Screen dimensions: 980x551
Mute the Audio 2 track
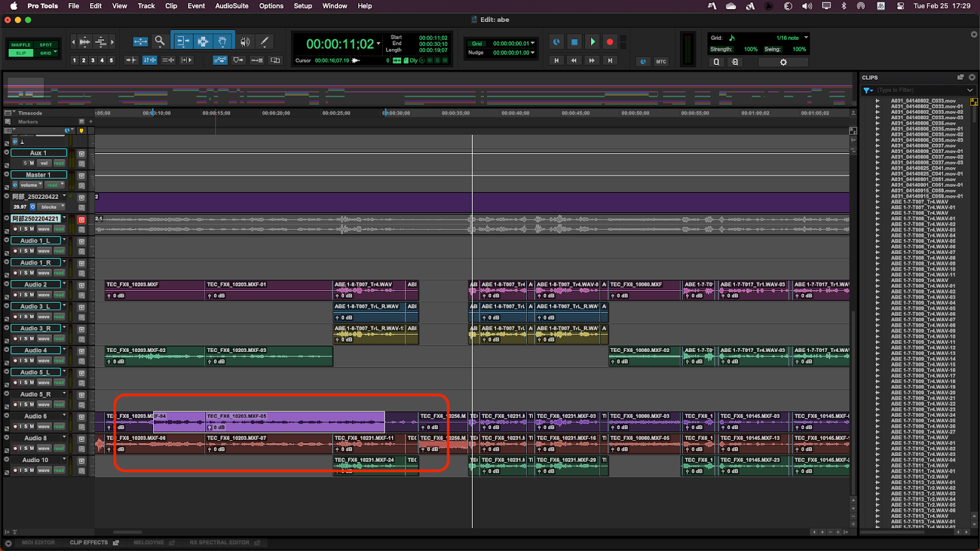point(32,295)
